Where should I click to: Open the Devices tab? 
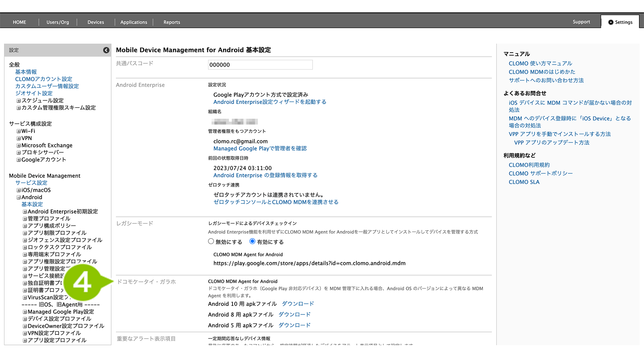96,22
